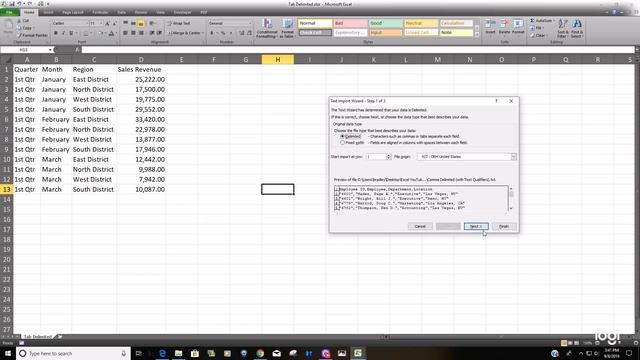640x360 pixels.
Task: Apply the Bad cell style
Action: click(350, 23)
